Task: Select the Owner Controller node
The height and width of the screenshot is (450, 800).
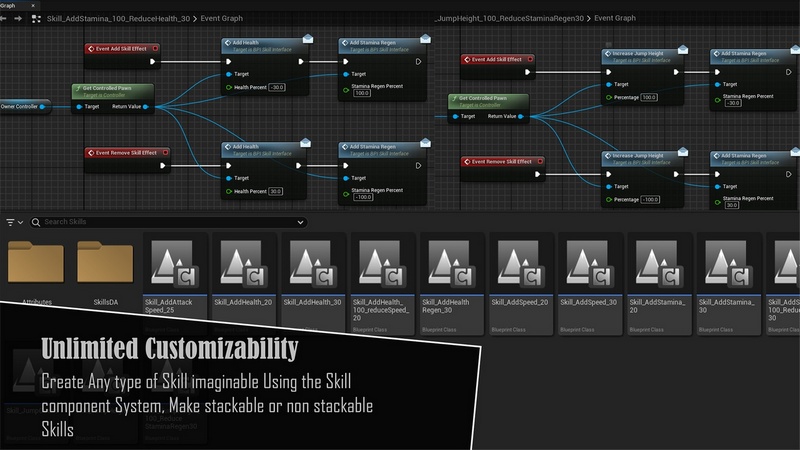Action: coord(22,106)
